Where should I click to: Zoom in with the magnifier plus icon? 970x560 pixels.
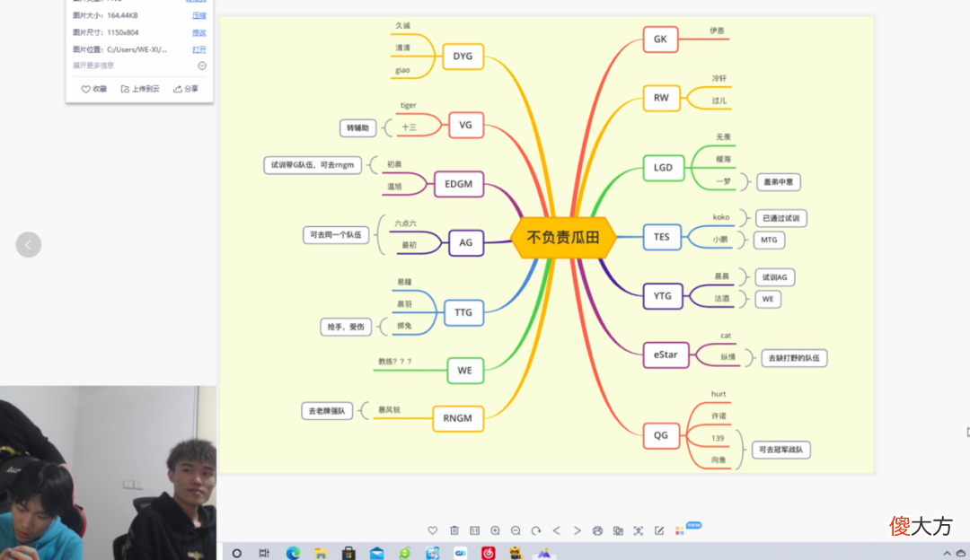click(x=495, y=530)
